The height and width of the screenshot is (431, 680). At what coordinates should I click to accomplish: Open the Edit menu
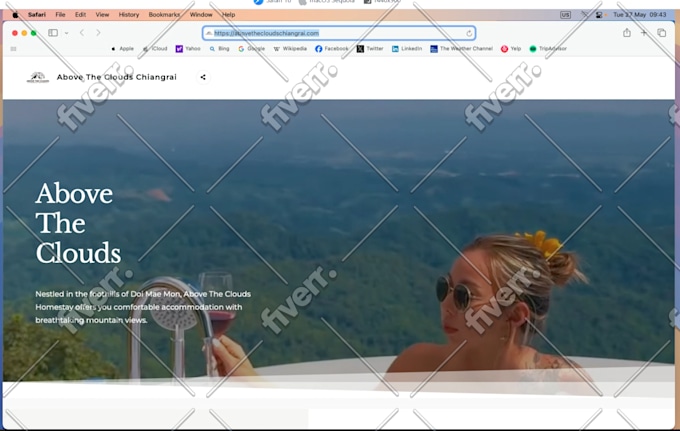tap(80, 15)
